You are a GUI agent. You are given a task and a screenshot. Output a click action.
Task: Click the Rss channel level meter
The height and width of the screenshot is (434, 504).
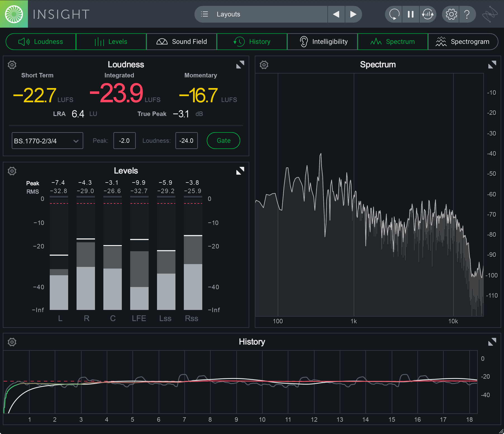(x=193, y=253)
